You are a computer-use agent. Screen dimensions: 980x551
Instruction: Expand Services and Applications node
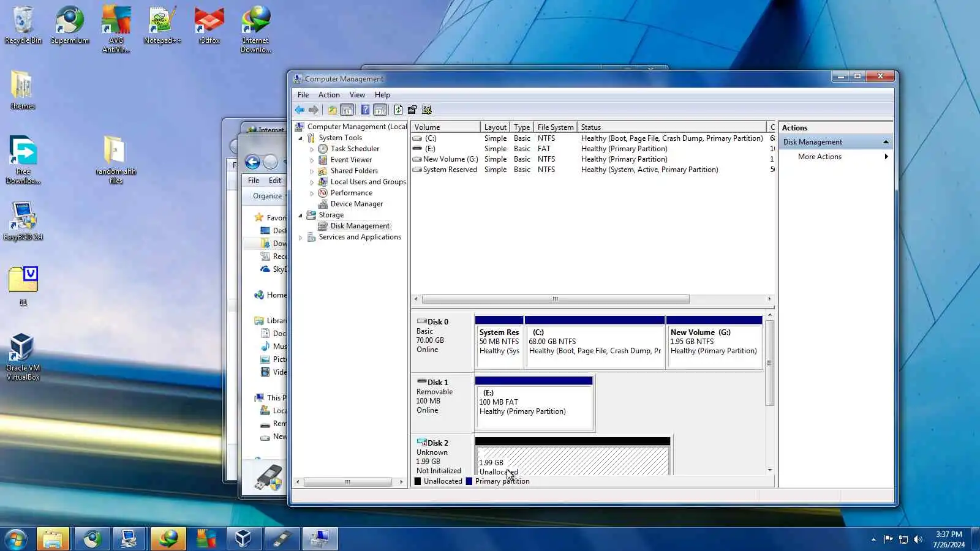click(x=301, y=238)
